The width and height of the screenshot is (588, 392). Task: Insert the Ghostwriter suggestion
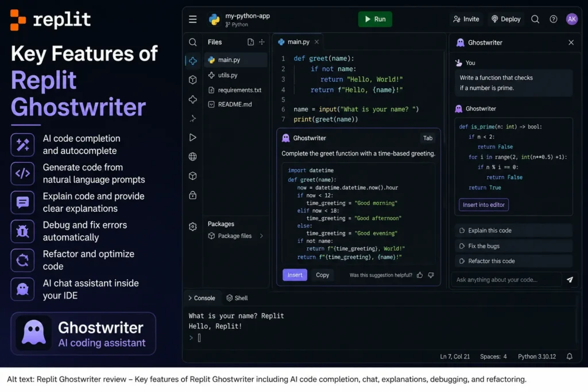(295, 275)
